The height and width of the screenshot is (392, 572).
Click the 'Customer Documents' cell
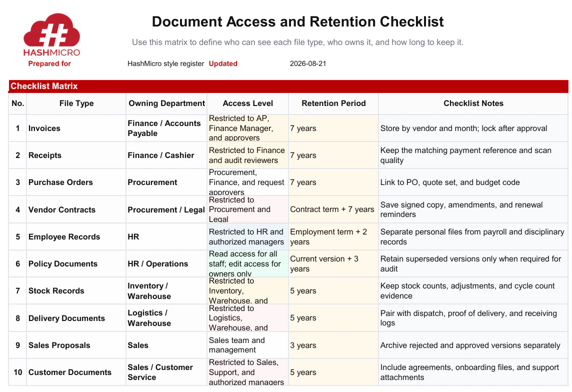(76, 372)
